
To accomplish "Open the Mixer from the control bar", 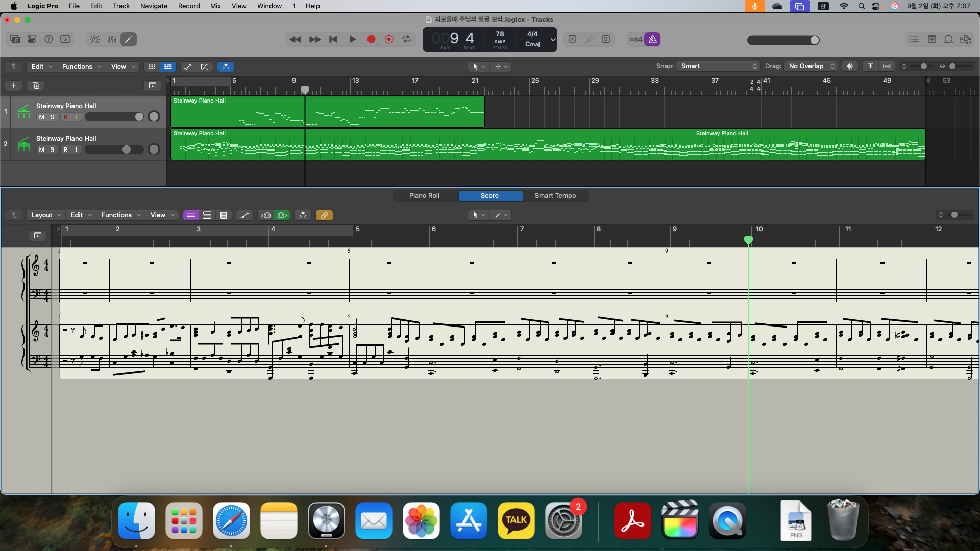I will [112, 39].
